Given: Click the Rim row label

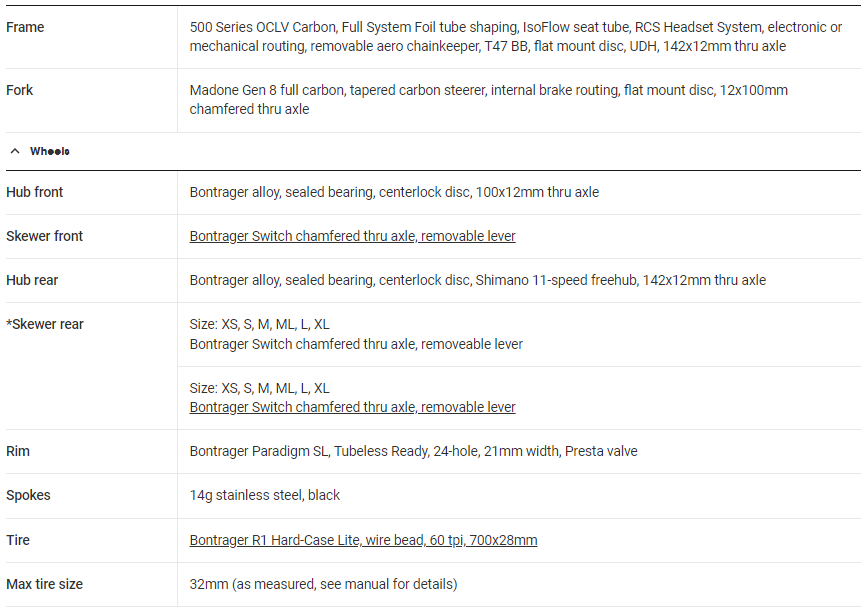Looking at the screenshot, I should click(18, 451).
